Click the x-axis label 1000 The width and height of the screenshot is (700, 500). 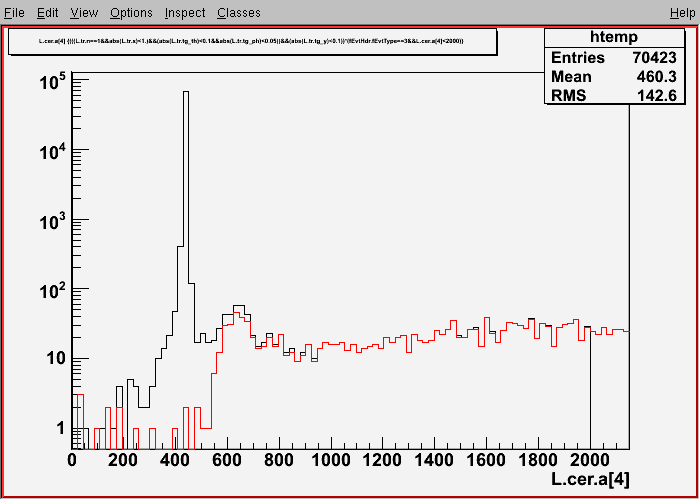pyautogui.click(x=331, y=460)
